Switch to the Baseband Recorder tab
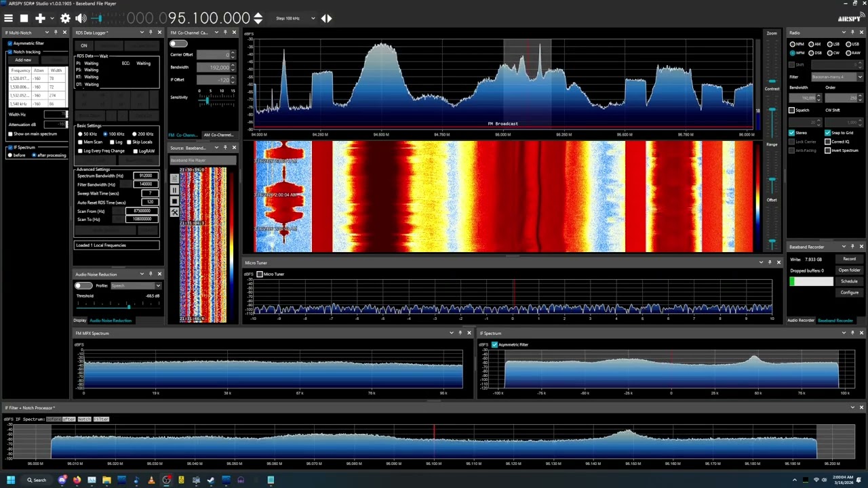This screenshot has height=488, width=868. (x=835, y=320)
